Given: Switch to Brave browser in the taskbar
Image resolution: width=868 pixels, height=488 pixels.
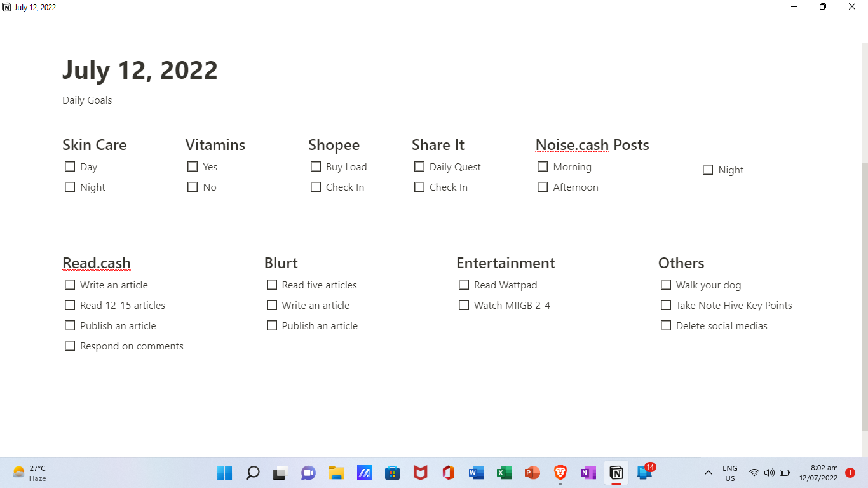Looking at the screenshot, I should (560, 473).
